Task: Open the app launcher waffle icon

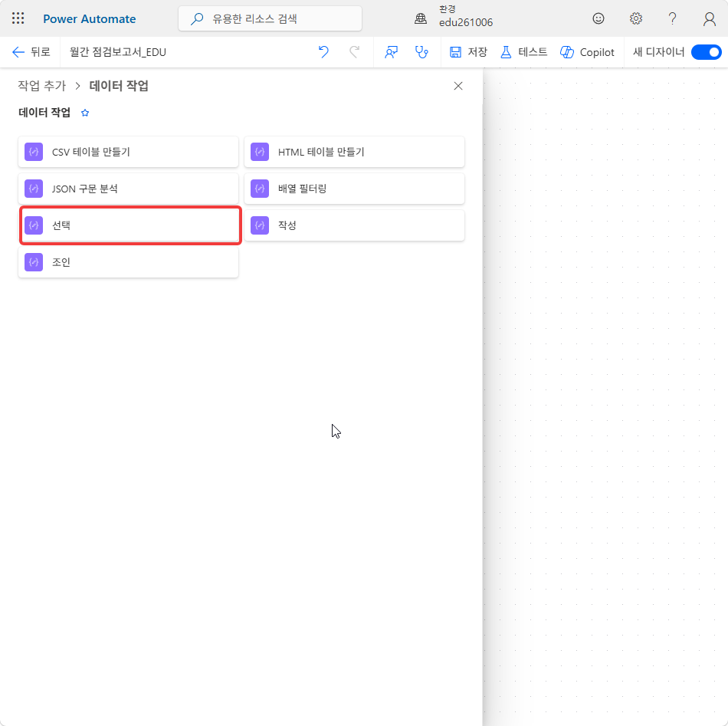Action: 18,18
